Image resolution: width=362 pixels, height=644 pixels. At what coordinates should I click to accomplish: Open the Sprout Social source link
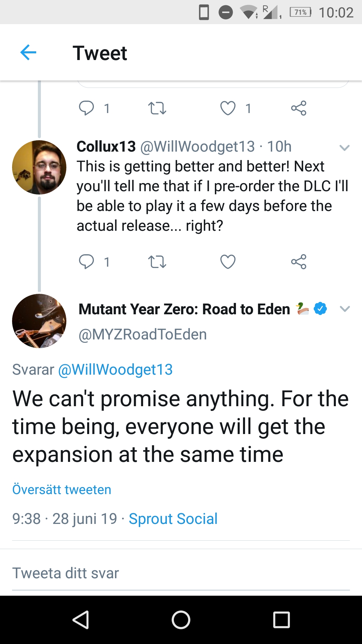[173, 519]
